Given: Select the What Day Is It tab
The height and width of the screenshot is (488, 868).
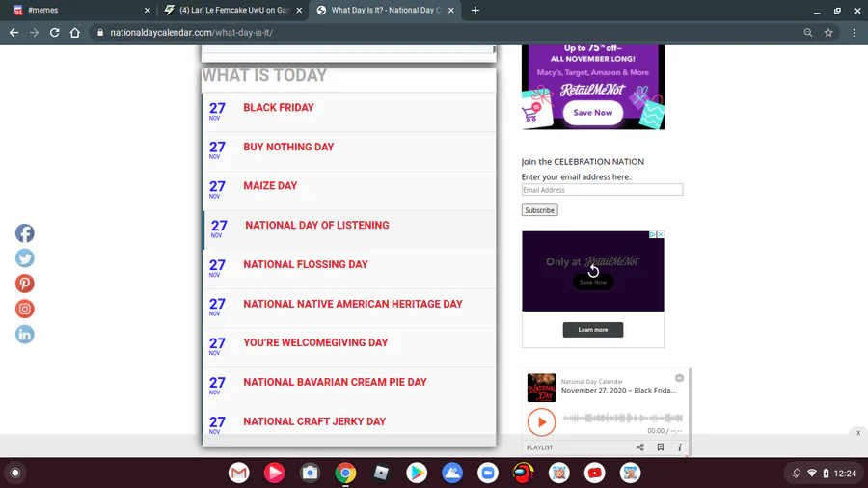Looking at the screenshot, I should pyautogui.click(x=383, y=10).
